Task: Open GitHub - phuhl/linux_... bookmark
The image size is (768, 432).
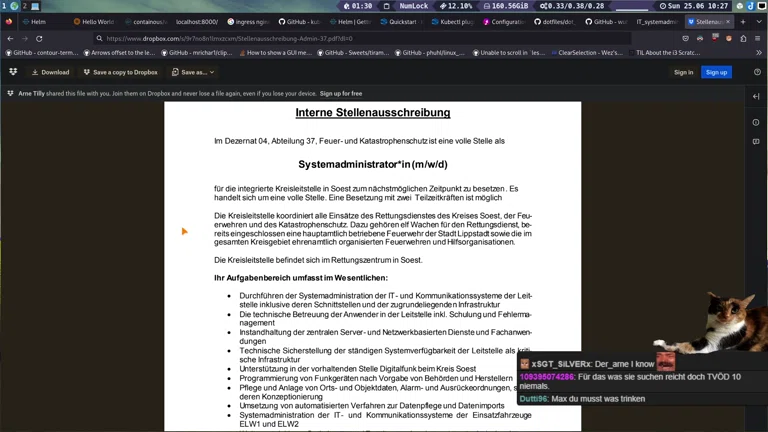Action: click(430, 52)
